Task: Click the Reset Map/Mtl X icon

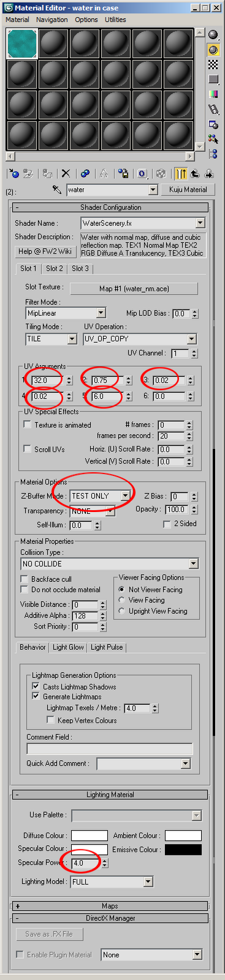Action: [66, 174]
